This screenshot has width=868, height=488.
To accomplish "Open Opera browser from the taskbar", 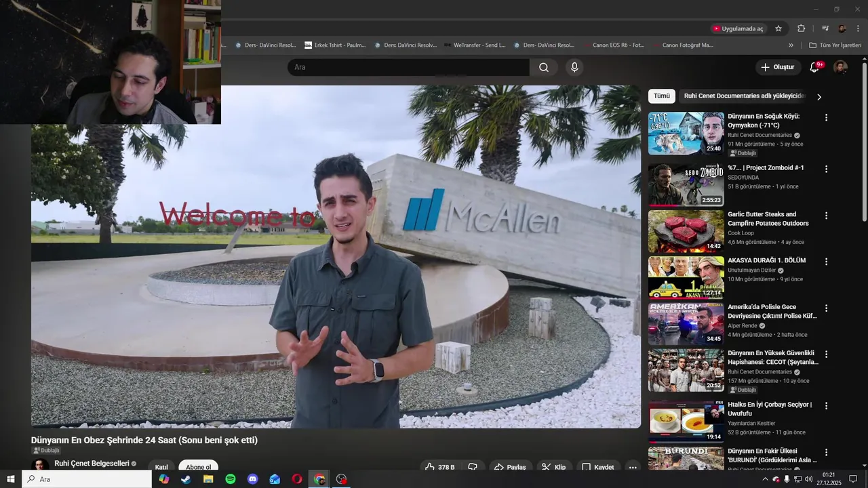I will 297,479.
